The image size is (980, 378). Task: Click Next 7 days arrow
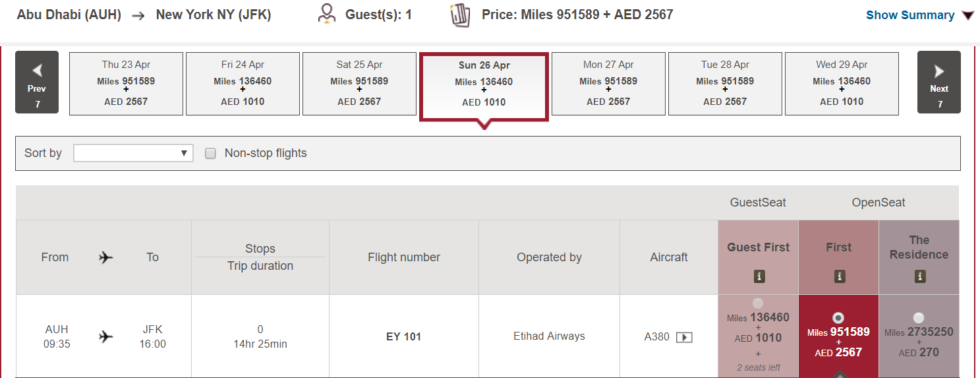click(939, 82)
